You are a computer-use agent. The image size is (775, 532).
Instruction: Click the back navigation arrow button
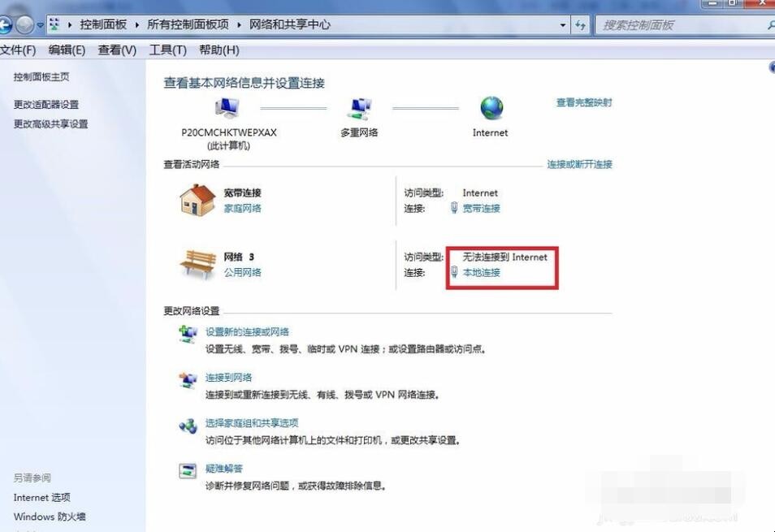8,24
